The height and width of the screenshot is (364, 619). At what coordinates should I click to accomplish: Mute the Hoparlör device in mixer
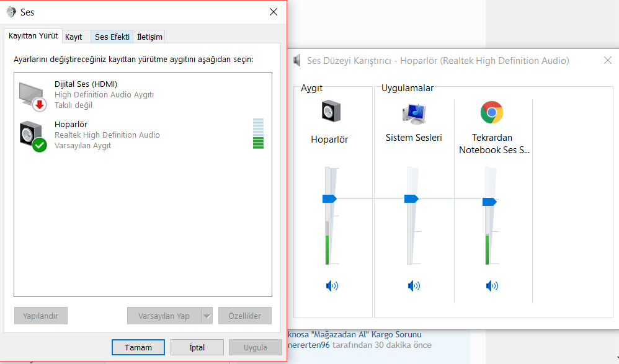point(332,285)
